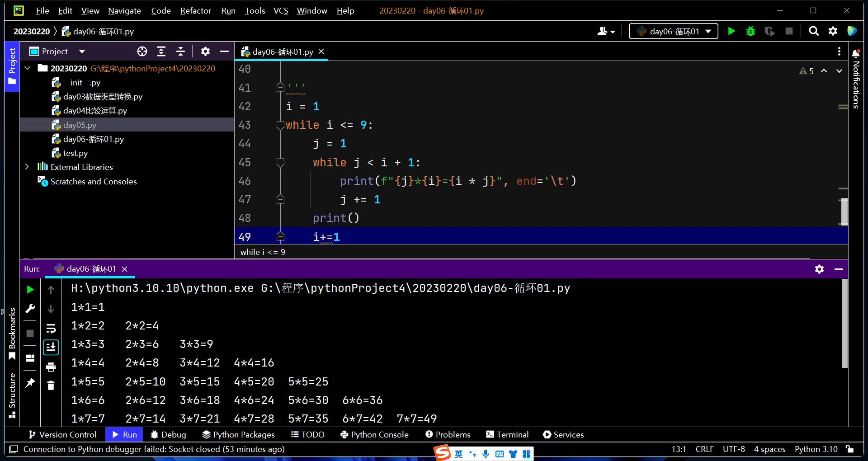Open the Refactor menu
The height and width of the screenshot is (461, 868).
[x=195, y=10]
